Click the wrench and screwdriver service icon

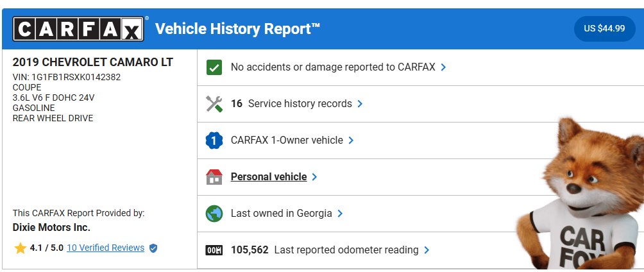[214, 103]
